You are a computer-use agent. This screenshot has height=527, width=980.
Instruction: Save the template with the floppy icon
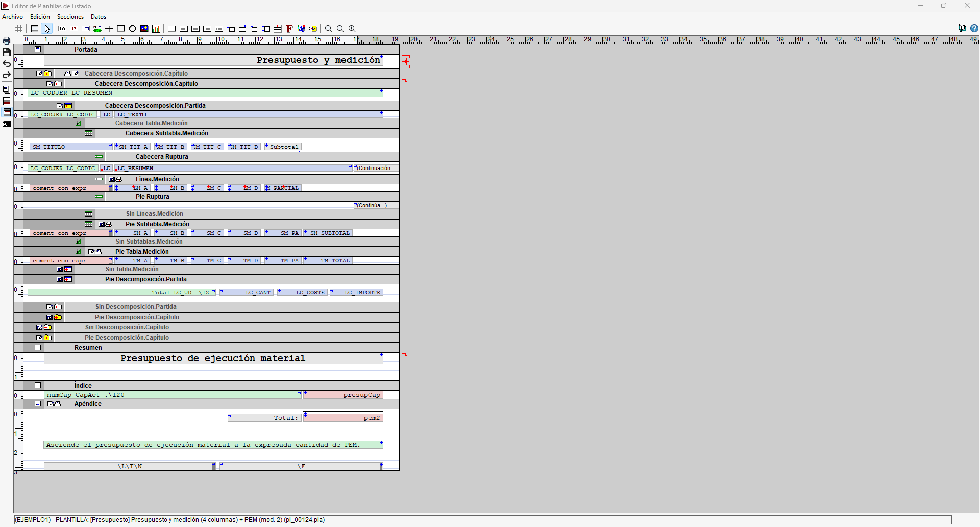point(7,52)
